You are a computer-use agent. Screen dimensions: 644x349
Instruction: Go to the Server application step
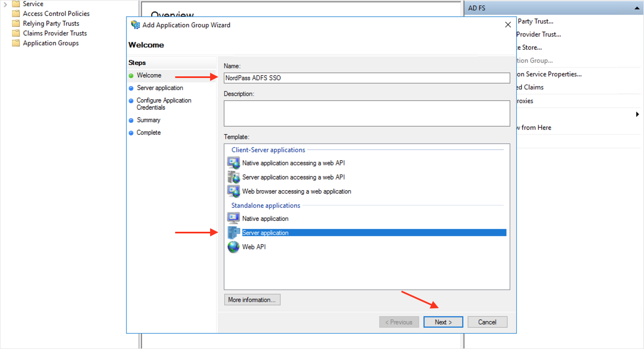tap(160, 88)
